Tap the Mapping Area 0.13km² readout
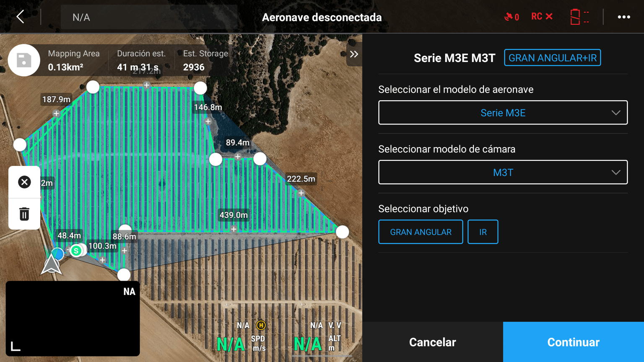Image resolution: width=644 pixels, height=362 pixels. tap(74, 60)
